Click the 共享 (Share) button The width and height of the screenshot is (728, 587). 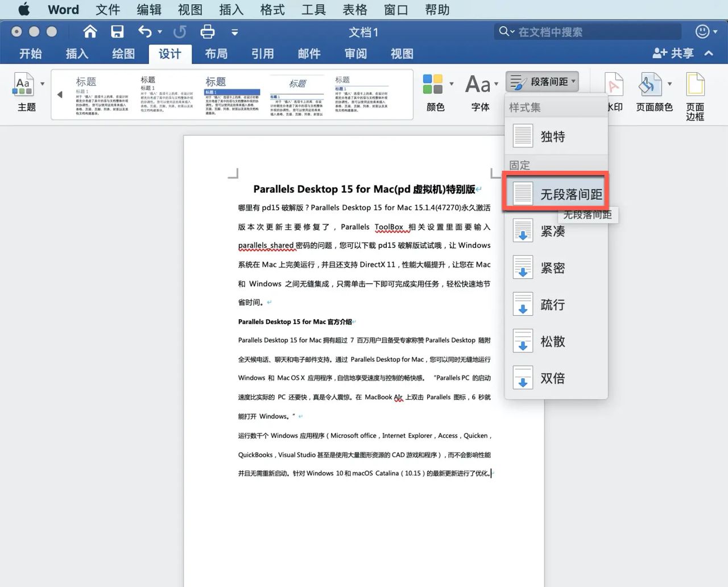(675, 53)
